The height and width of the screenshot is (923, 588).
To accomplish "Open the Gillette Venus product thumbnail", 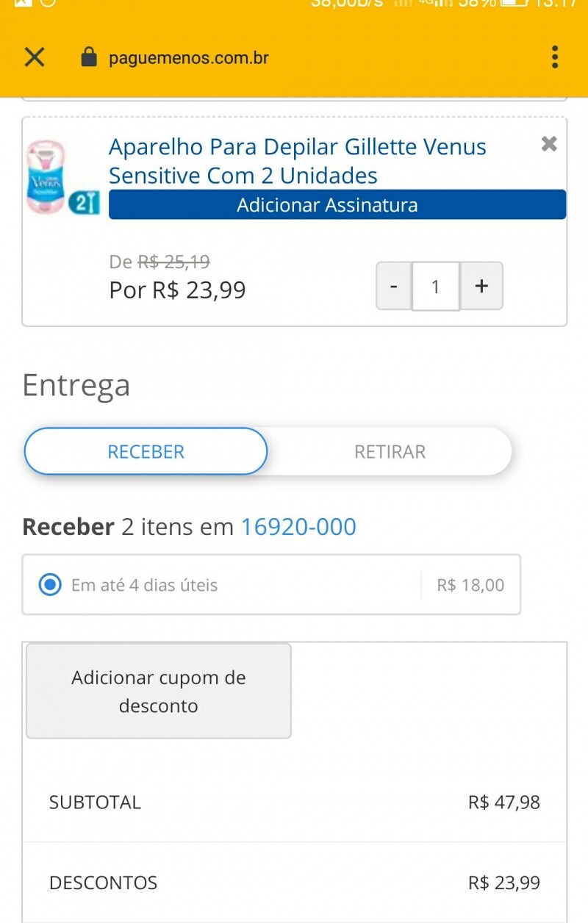I will click(62, 178).
